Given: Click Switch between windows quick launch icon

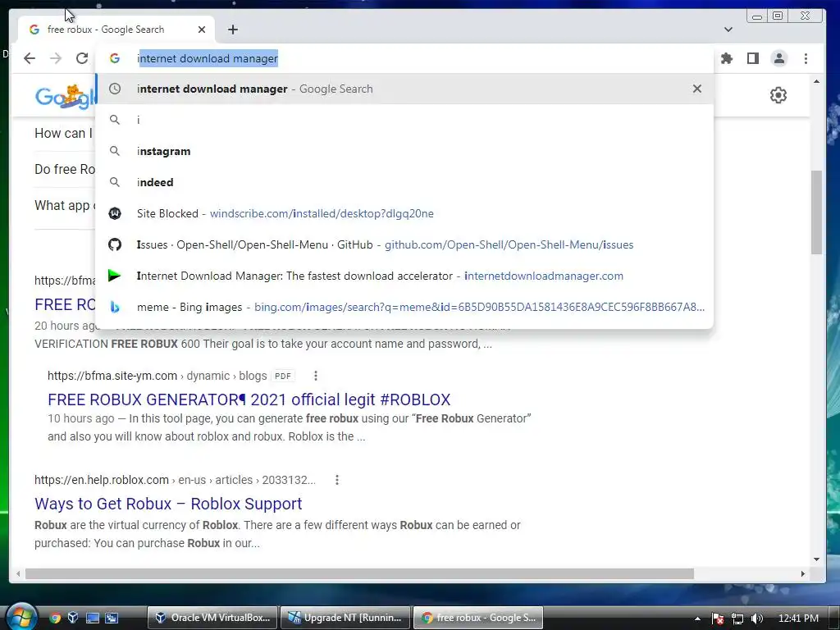Looking at the screenshot, I should [112, 618].
